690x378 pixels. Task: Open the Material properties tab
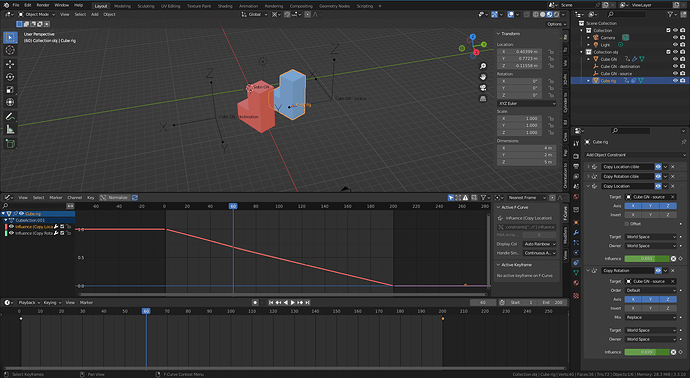pyautogui.click(x=576, y=283)
